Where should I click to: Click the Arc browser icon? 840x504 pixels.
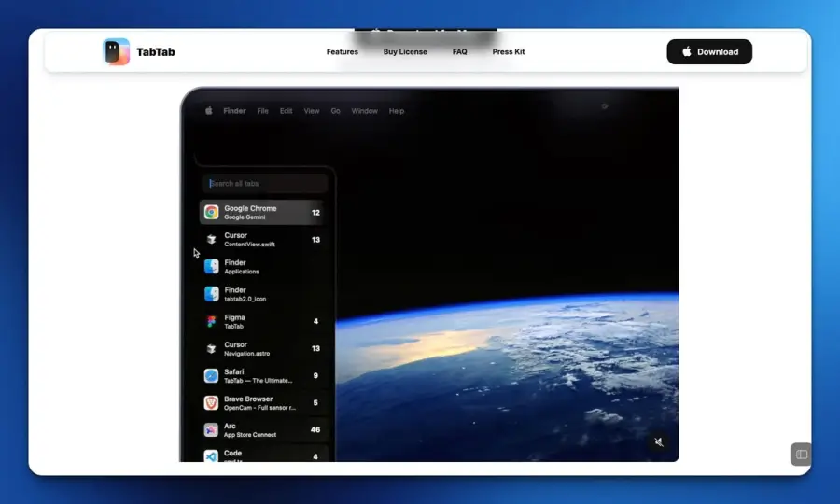(212, 429)
